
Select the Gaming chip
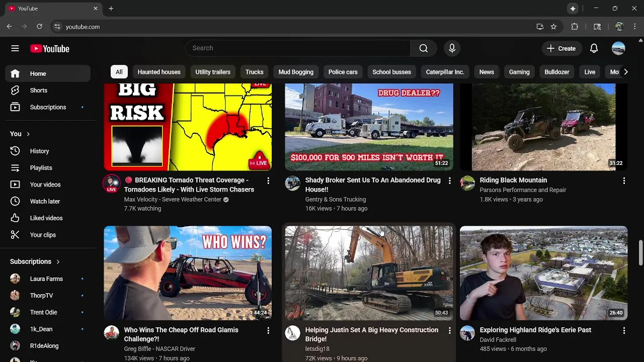[519, 72]
